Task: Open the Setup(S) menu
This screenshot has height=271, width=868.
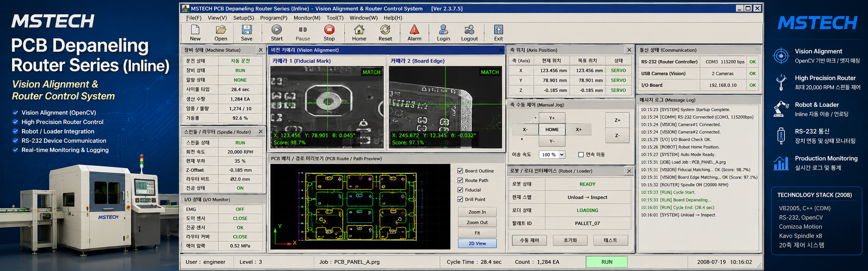Action: [244, 18]
